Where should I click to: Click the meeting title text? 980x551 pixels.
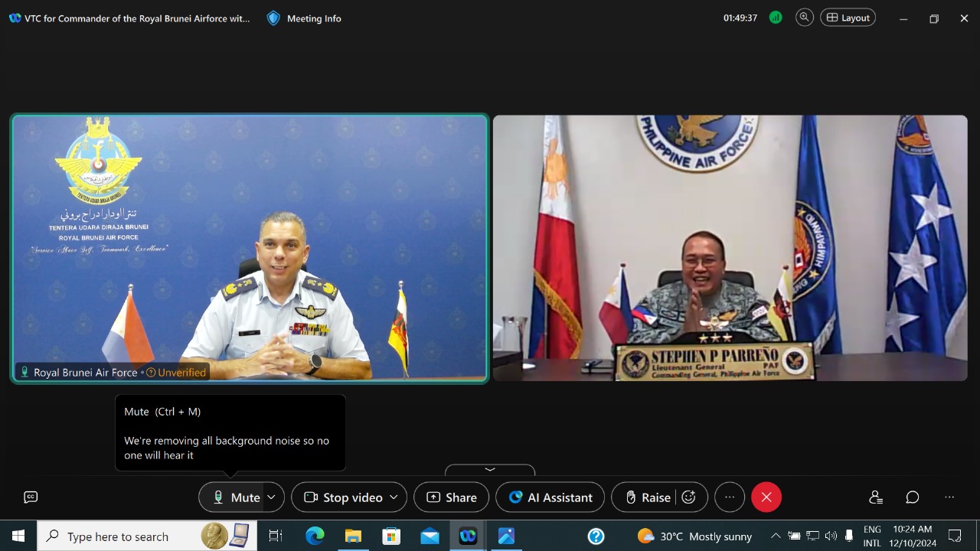pos(137,18)
